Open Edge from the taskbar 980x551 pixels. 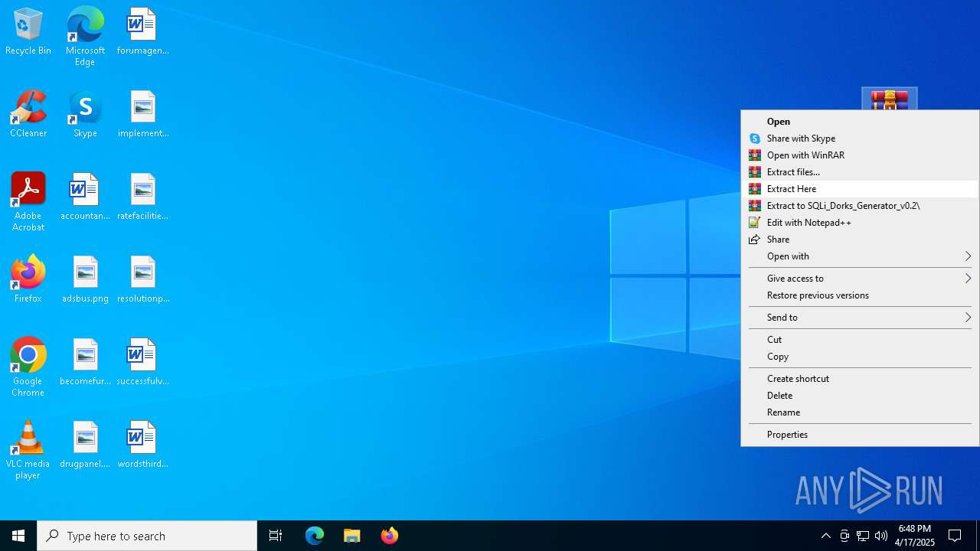pos(315,536)
